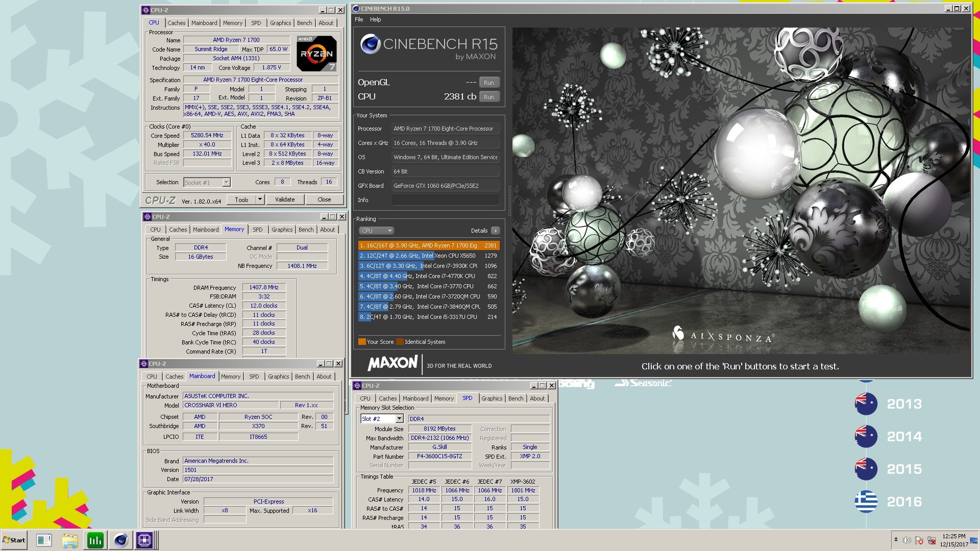This screenshot has height=551, width=980.
Task: Run the CPU benchmark test
Action: 488,97
